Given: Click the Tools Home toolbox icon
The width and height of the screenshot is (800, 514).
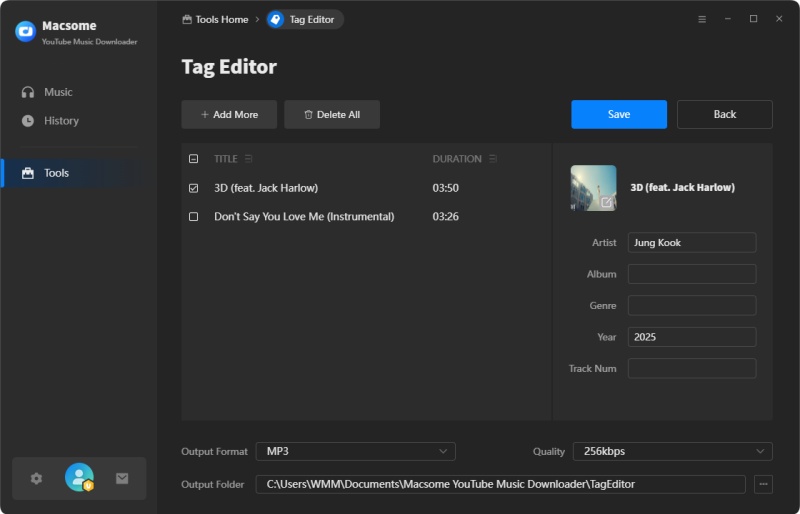Looking at the screenshot, I should click(187, 19).
